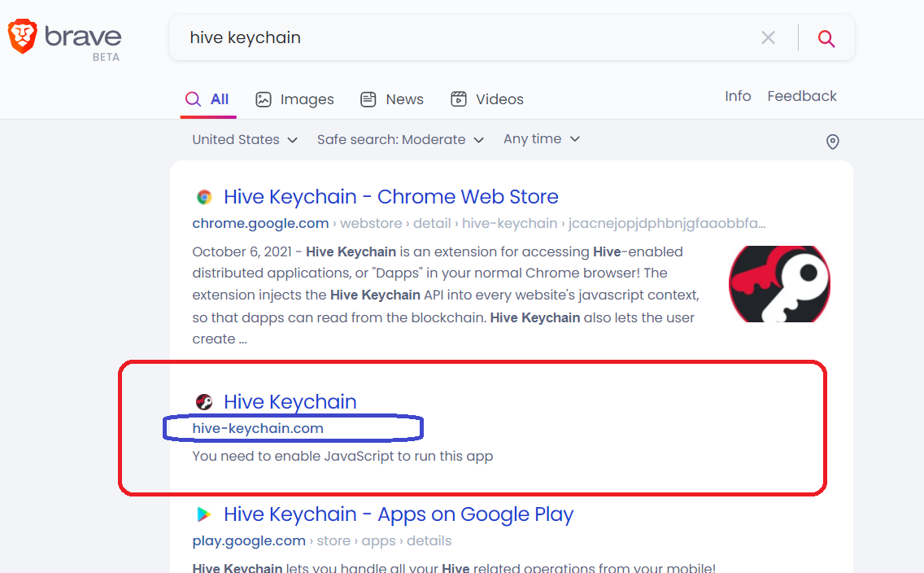924x573 pixels.
Task: Click the magnifying glass search icon
Action: (x=826, y=37)
